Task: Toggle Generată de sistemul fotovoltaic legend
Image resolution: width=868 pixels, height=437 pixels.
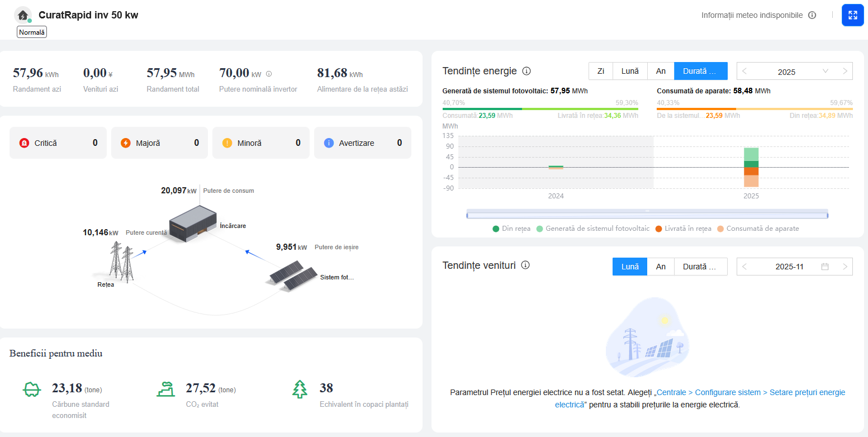Action: 592,229
